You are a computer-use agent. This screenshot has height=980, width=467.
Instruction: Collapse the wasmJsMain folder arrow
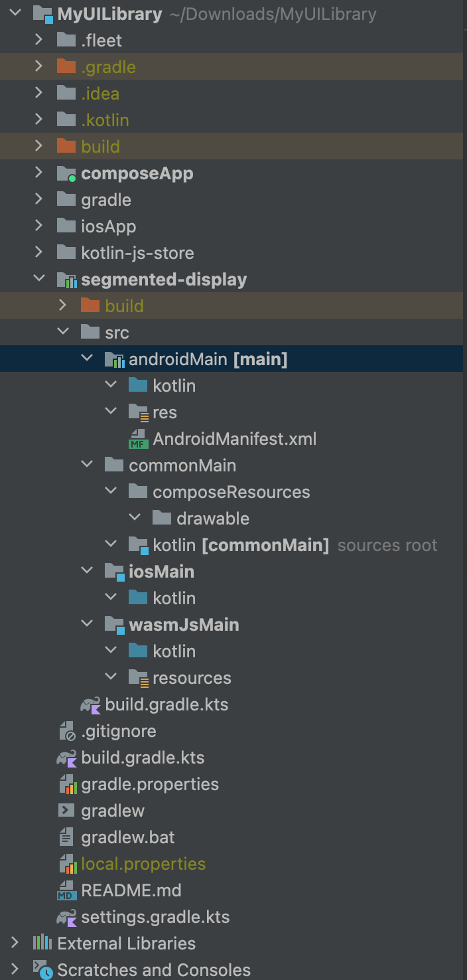pos(87,625)
